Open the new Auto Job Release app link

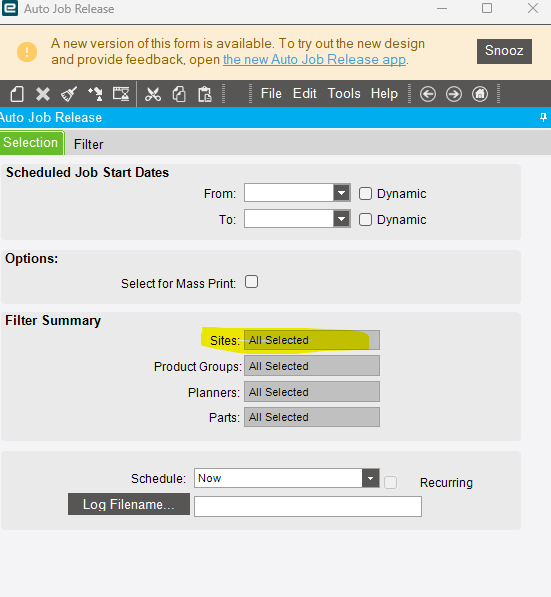click(x=314, y=60)
